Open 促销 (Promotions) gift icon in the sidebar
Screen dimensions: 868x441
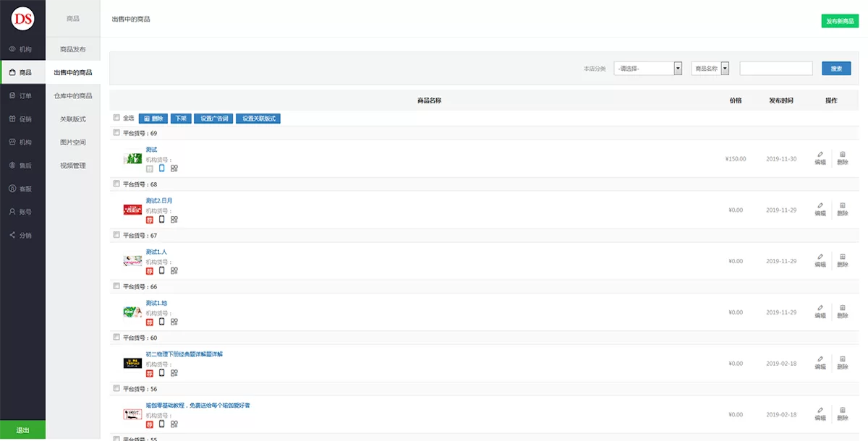click(22, 119)
